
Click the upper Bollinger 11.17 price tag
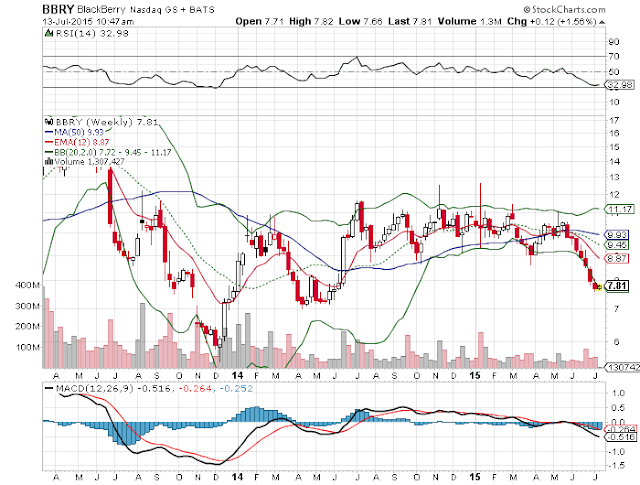[619, 209]
